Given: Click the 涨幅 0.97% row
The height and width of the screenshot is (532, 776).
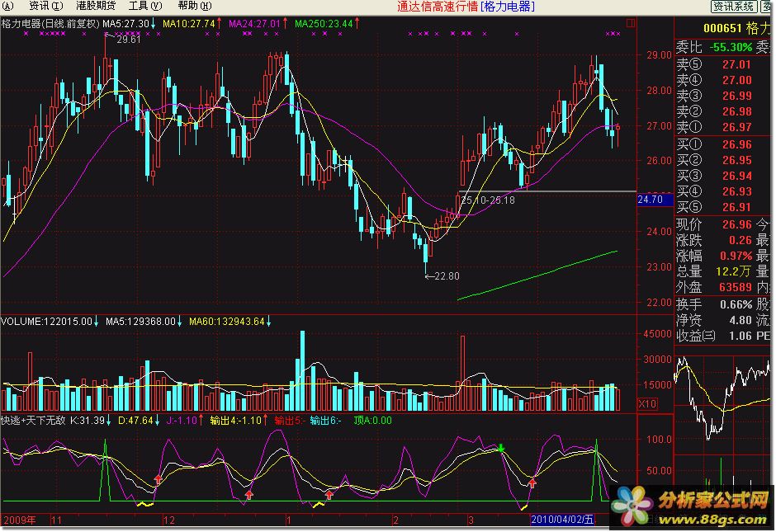Looking at the screenshot, I should (x=713, y=256).
